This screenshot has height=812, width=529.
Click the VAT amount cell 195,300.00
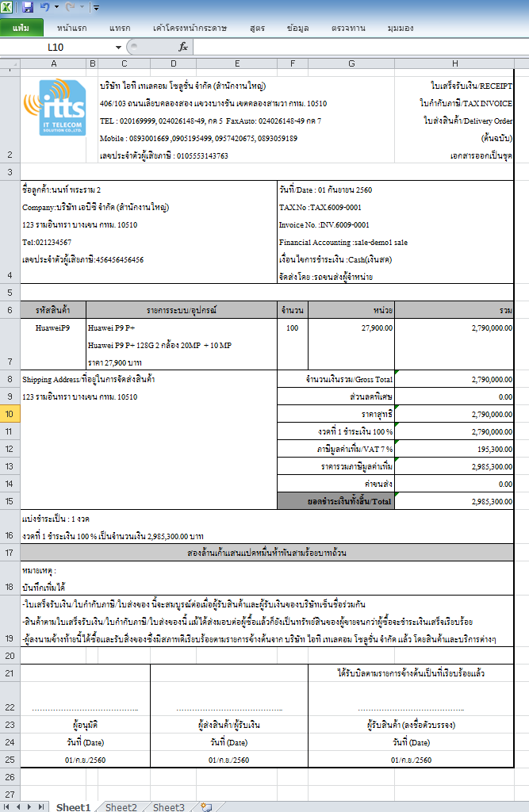(x=454, y=449)
